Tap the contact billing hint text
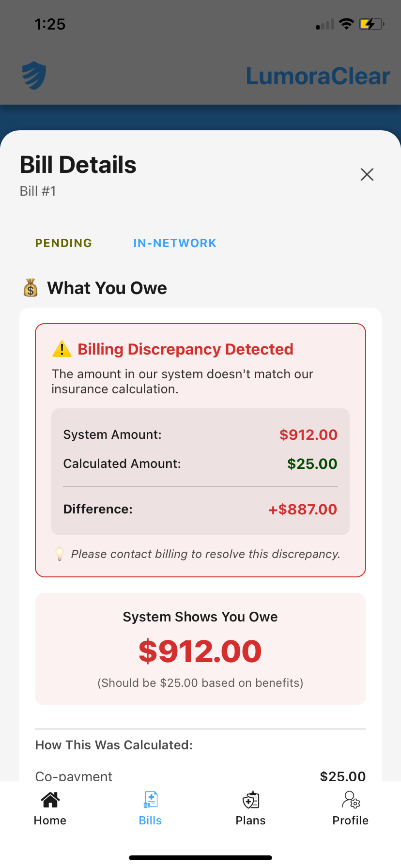The width and height of the screenshot is (401, 868). click(x=205, y=554)
